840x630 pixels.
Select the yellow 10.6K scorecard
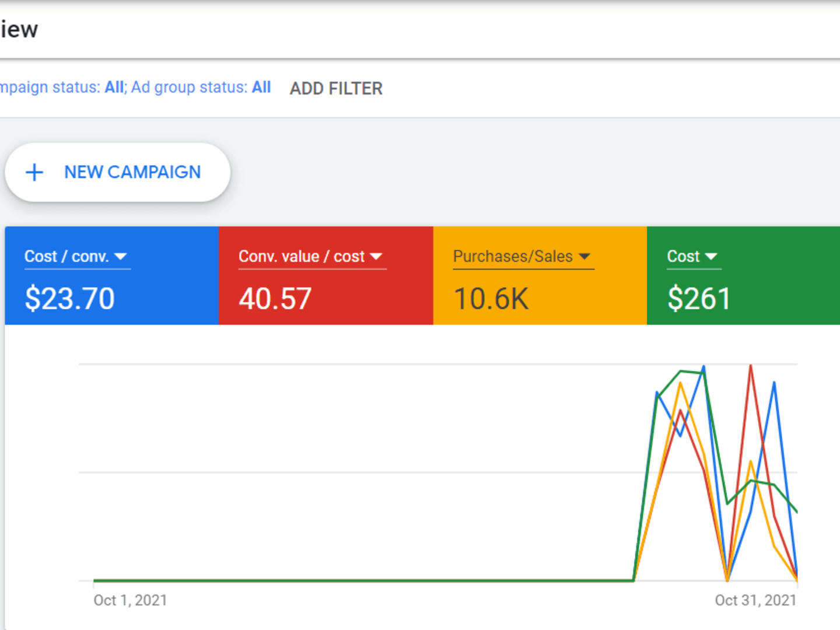pyautogui.click(x=540, y=275)
